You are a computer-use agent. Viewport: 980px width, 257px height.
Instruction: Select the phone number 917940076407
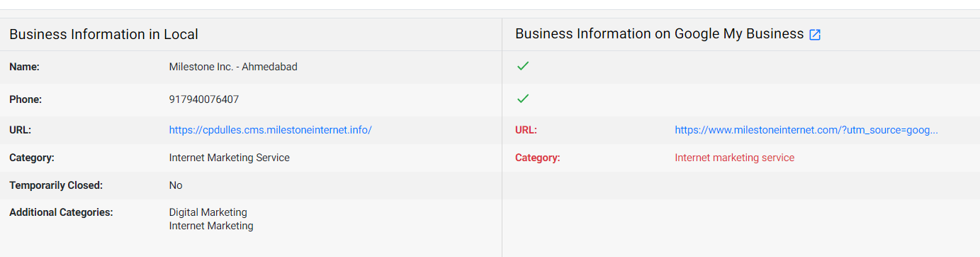coord(204,99)
